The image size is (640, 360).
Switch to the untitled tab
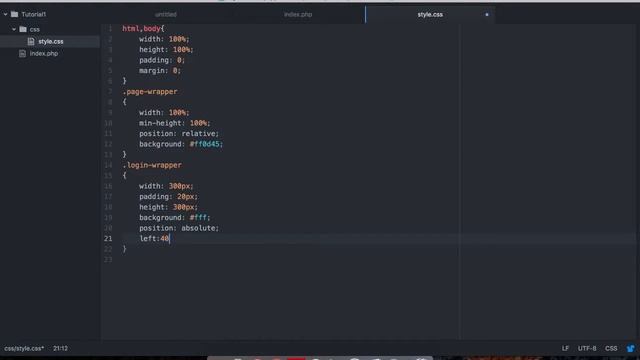click(166, 14)
